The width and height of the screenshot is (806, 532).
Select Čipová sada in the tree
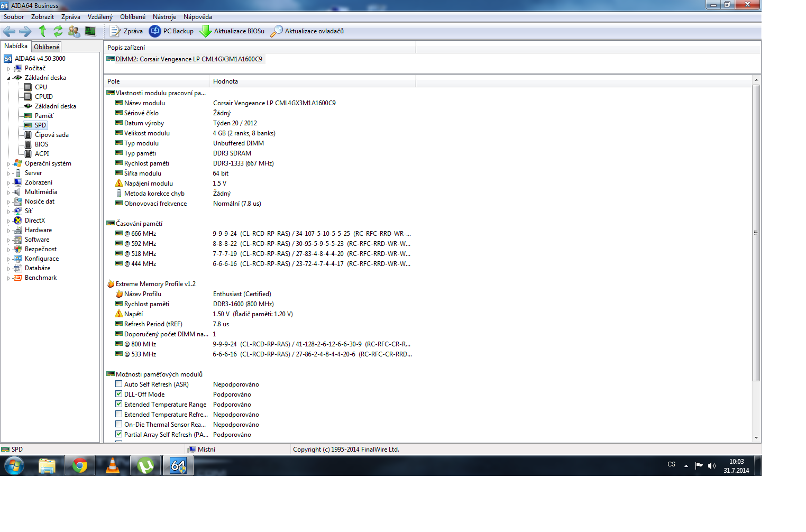(x=51, y=135)
